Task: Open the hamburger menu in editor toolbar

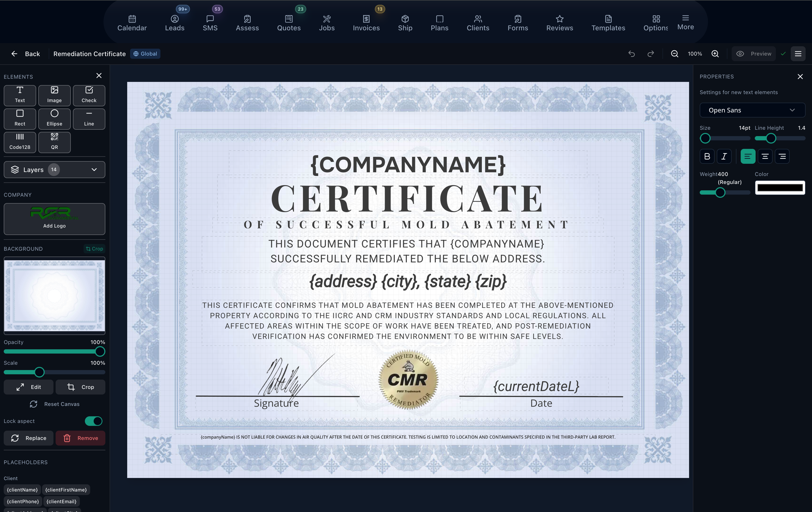Action: [x=798, y=54]
